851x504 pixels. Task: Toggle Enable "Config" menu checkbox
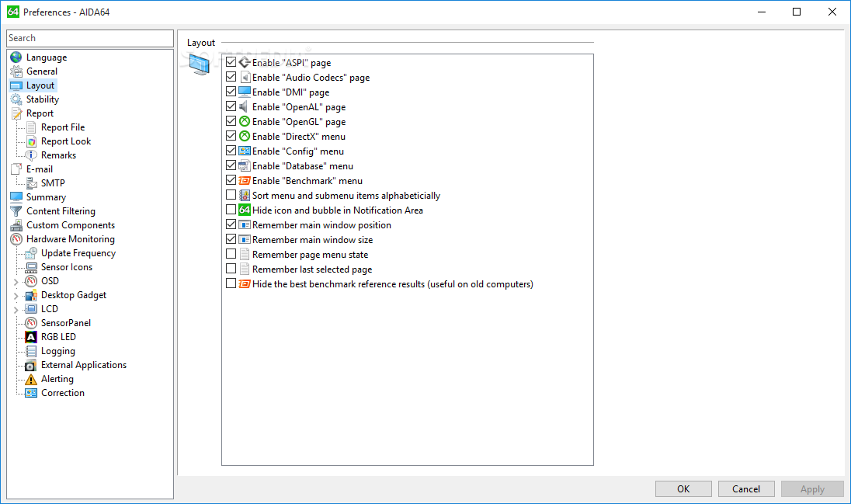click(231, 151)
